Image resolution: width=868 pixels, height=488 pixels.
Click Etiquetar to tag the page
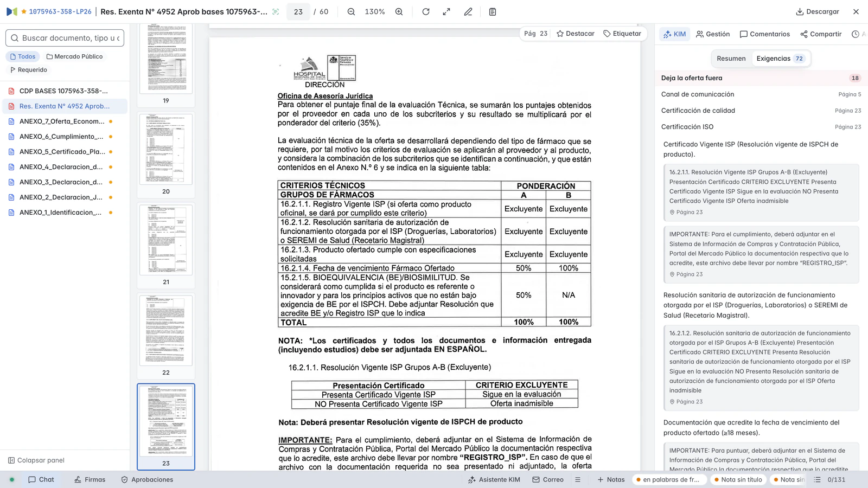pos(622,34)
